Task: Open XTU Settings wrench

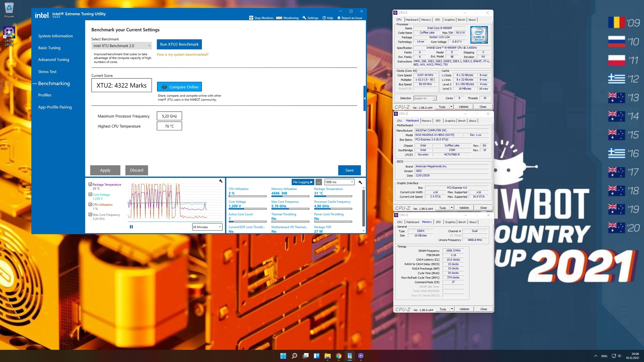Action: pos(310,18)
